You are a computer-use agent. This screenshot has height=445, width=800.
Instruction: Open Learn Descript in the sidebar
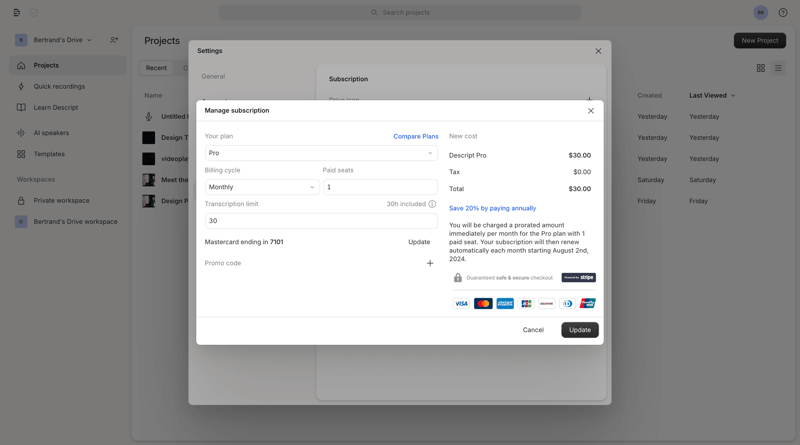click(x=56, y=108)
